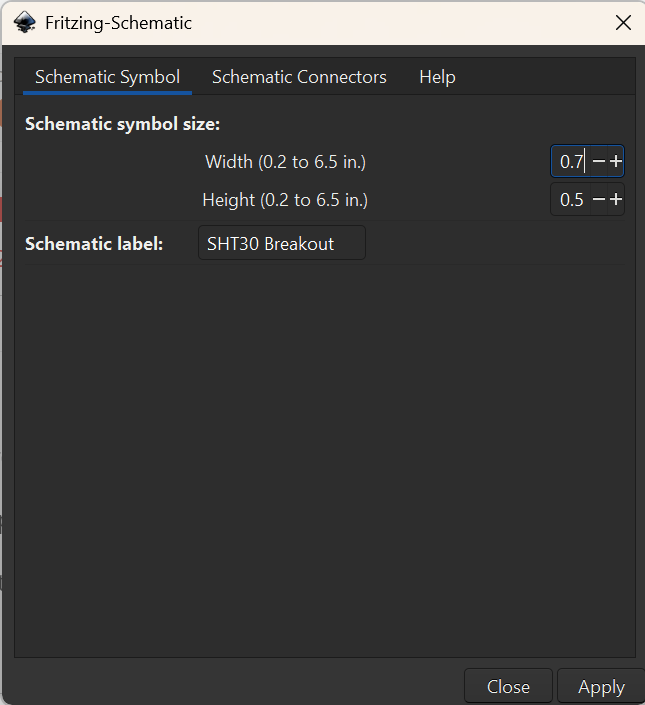The height and width of the screenshot is (705, 645).
Task: Click the Schematic symbol size heading
Action: (122, 124)
